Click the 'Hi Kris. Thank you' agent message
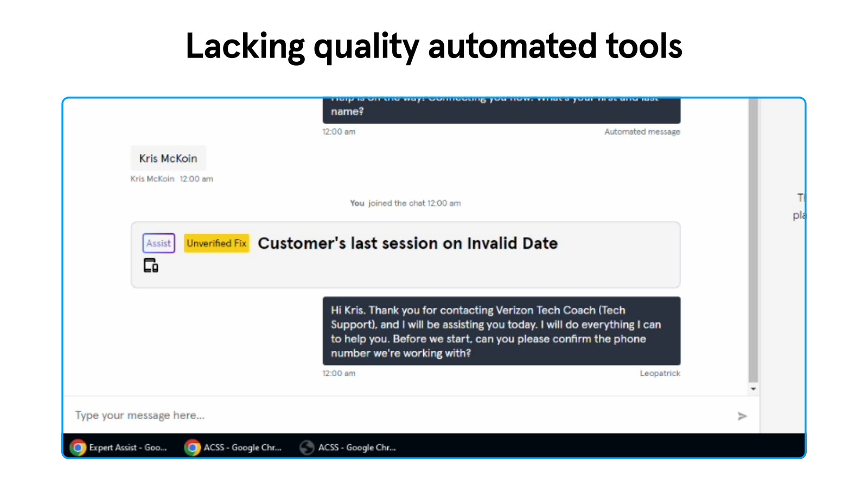Screen dimensions: 868x488 tap(501, 331)
